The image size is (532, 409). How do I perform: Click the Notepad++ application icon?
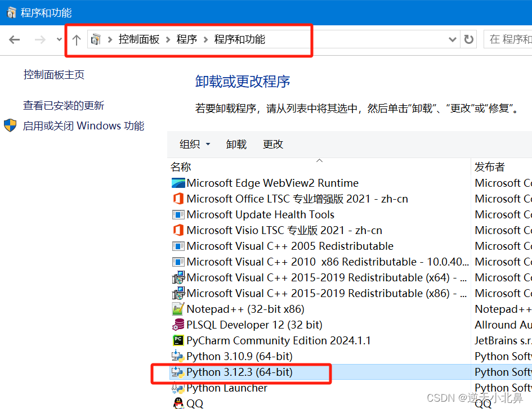coord(177,309)
